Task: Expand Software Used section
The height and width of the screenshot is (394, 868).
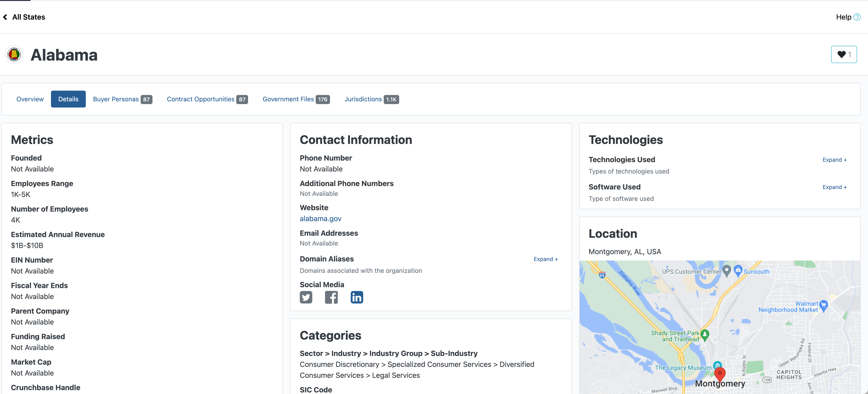Action: pos(834,187)
